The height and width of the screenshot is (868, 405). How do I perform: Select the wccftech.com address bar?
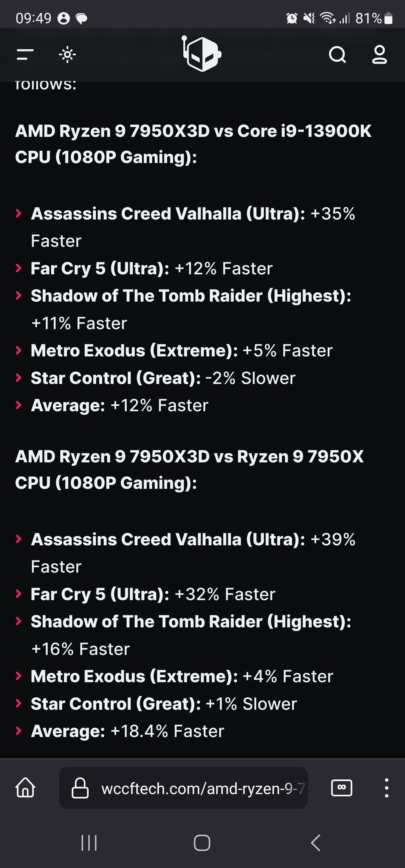(x=183, y=788)
